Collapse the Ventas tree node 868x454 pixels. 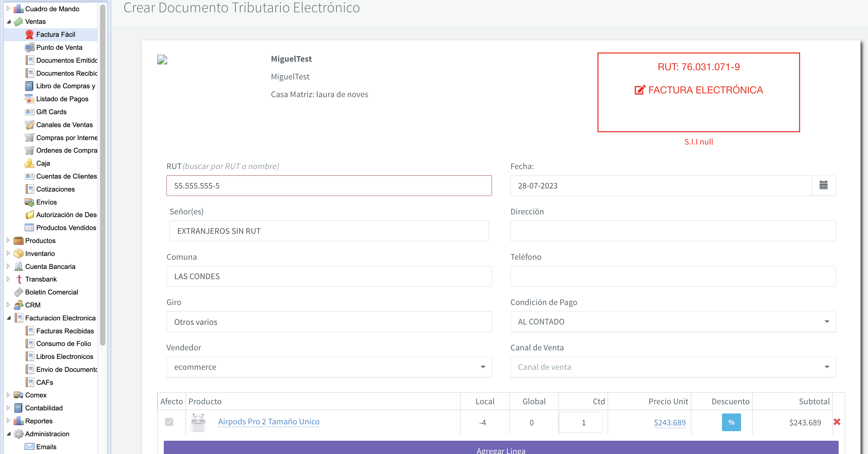point(9,21)
